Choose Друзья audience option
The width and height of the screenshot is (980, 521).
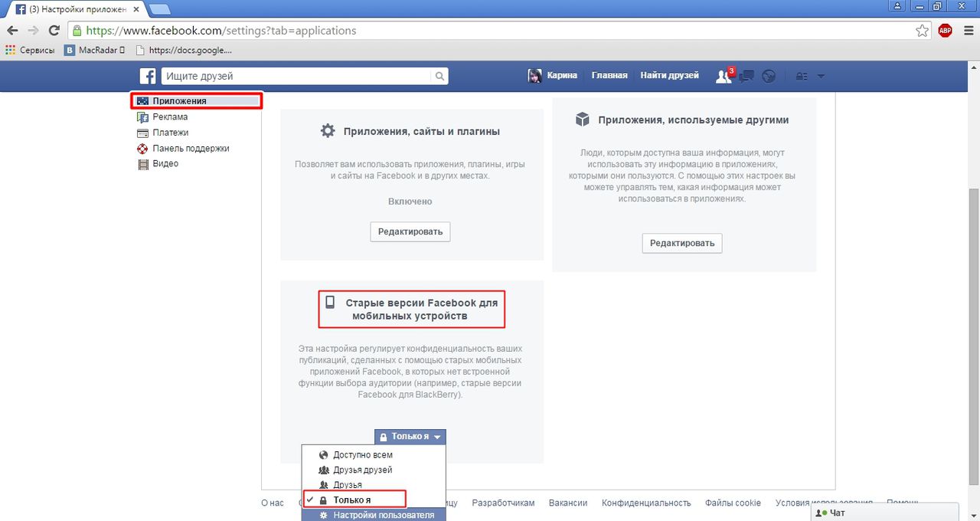[x=374, y=485]
